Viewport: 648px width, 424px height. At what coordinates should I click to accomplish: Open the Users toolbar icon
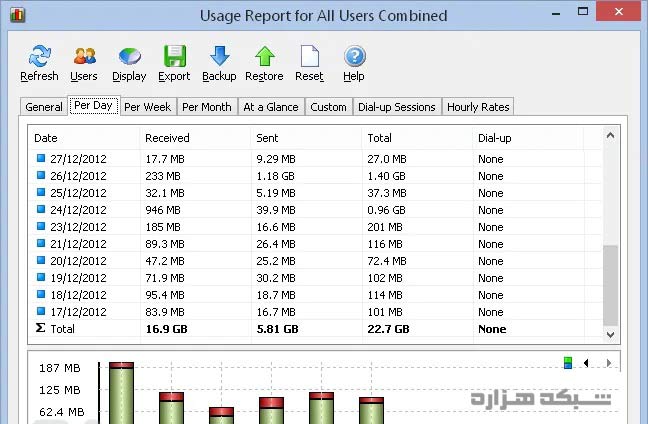point(85,56)
